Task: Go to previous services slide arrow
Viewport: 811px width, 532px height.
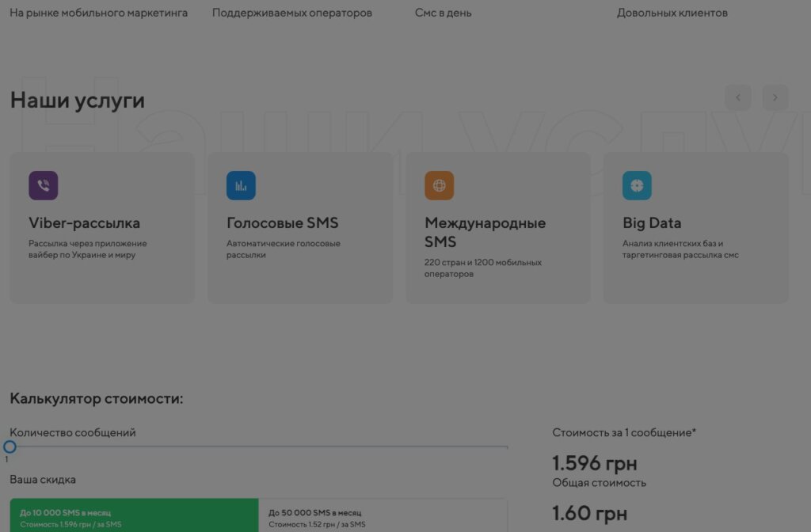Action: 738,97
